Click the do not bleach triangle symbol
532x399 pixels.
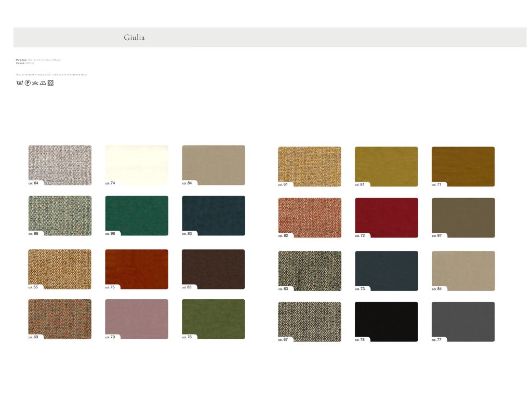35,83
